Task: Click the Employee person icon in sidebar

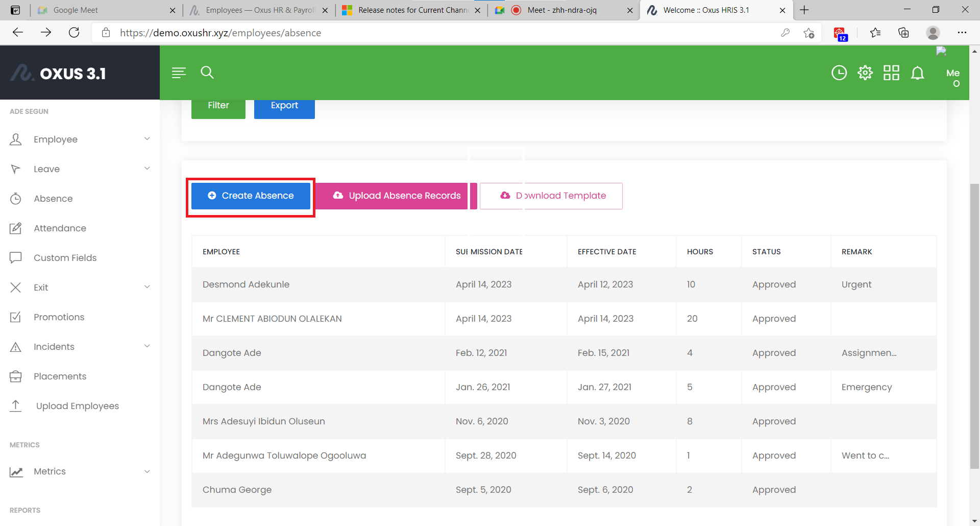Action: pos(16,139)
